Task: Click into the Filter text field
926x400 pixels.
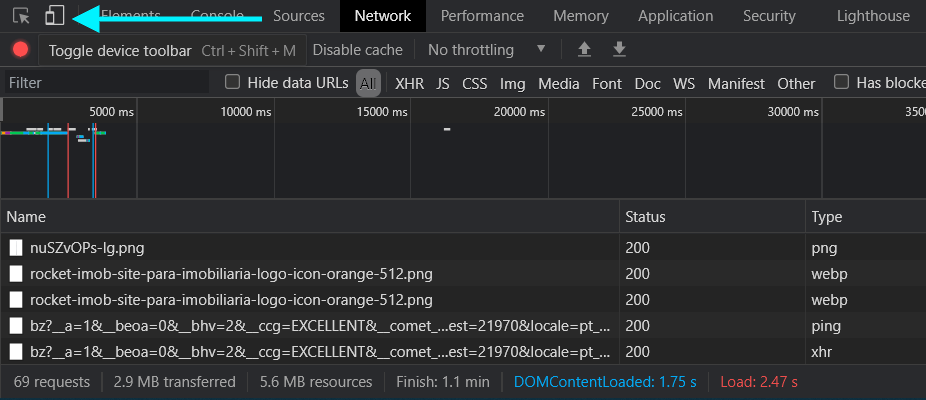Action: click(105, 83)
